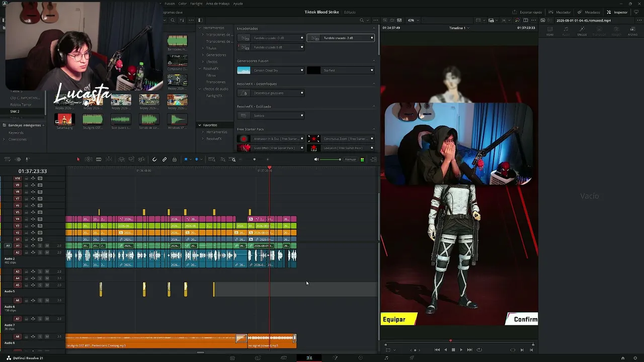
Task: Click the Insert clip icon
Action: [122, 159]
